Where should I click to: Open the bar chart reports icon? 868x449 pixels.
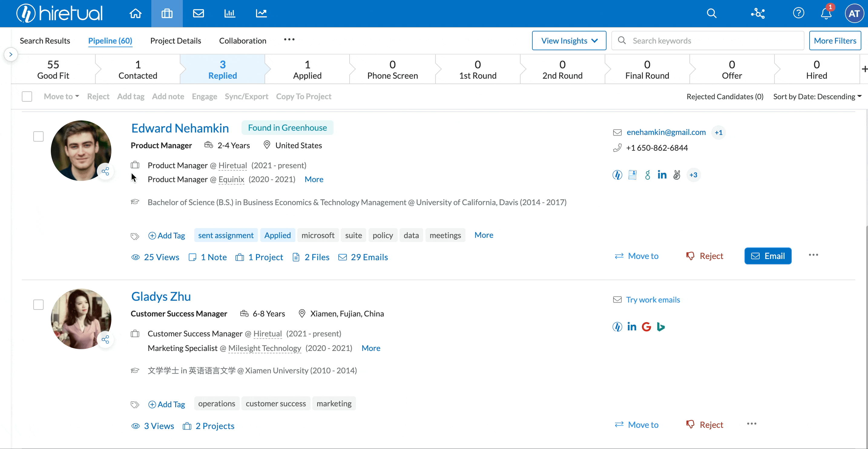229,14
